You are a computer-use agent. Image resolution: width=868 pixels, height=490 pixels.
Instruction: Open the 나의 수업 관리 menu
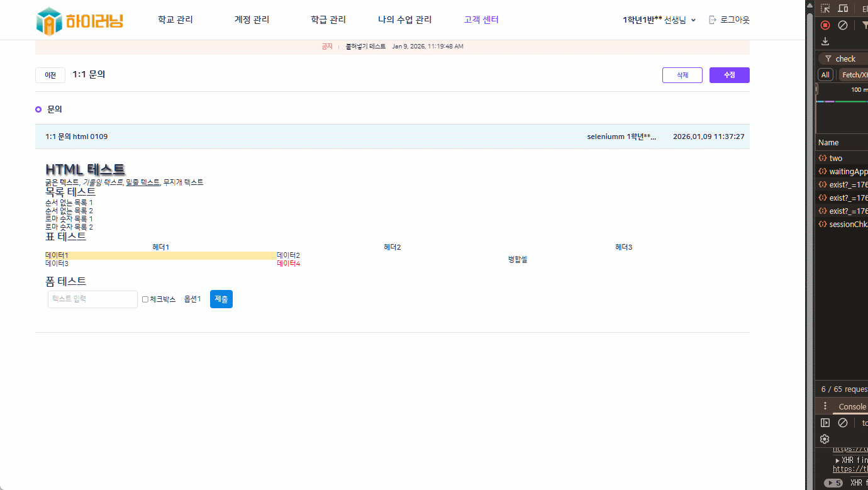(x=404, y=20)
